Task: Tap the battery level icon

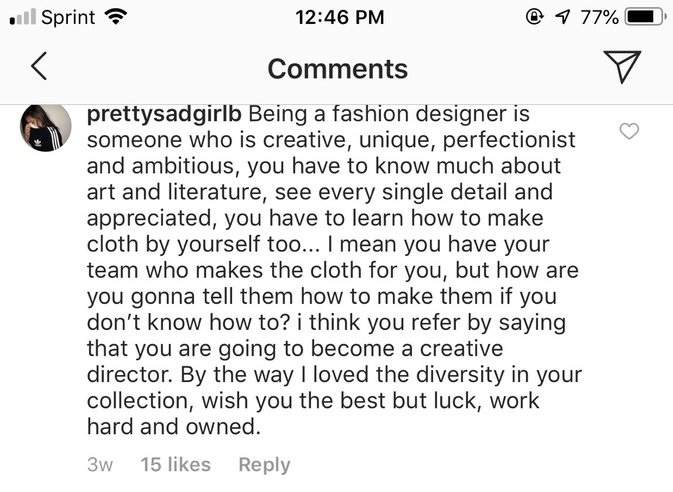Action: pos(644,17)
